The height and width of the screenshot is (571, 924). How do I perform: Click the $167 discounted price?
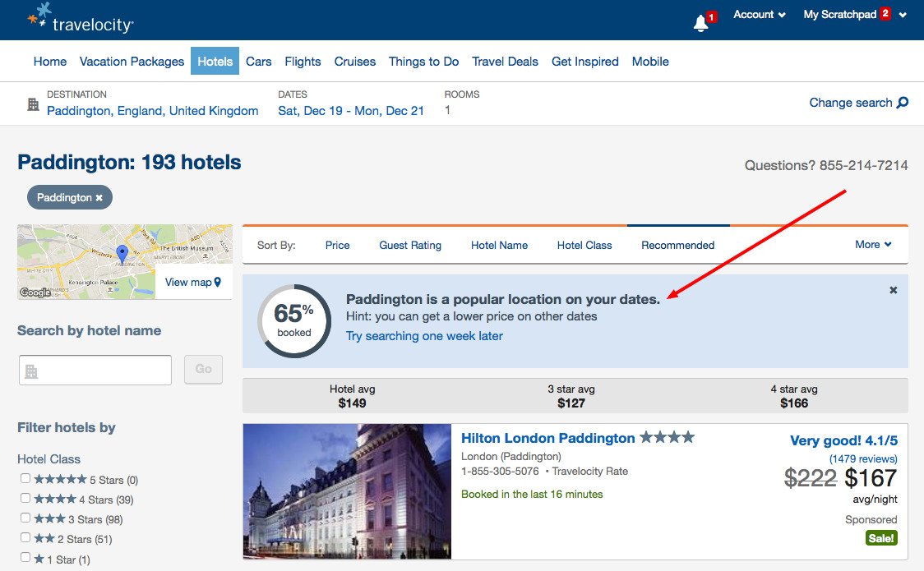(x=871, y=477)
